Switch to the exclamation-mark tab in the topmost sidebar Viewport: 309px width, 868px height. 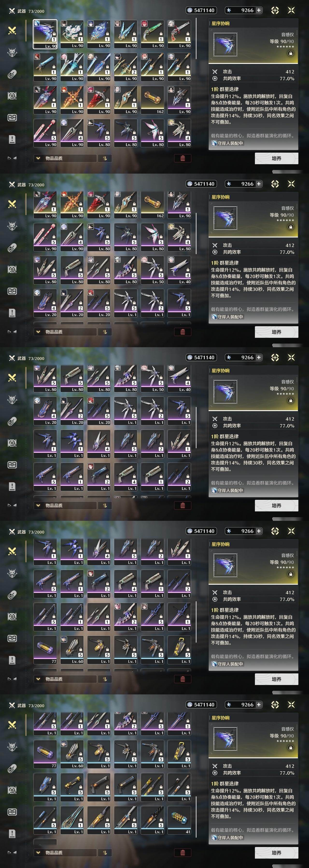(x=12, y=139)
